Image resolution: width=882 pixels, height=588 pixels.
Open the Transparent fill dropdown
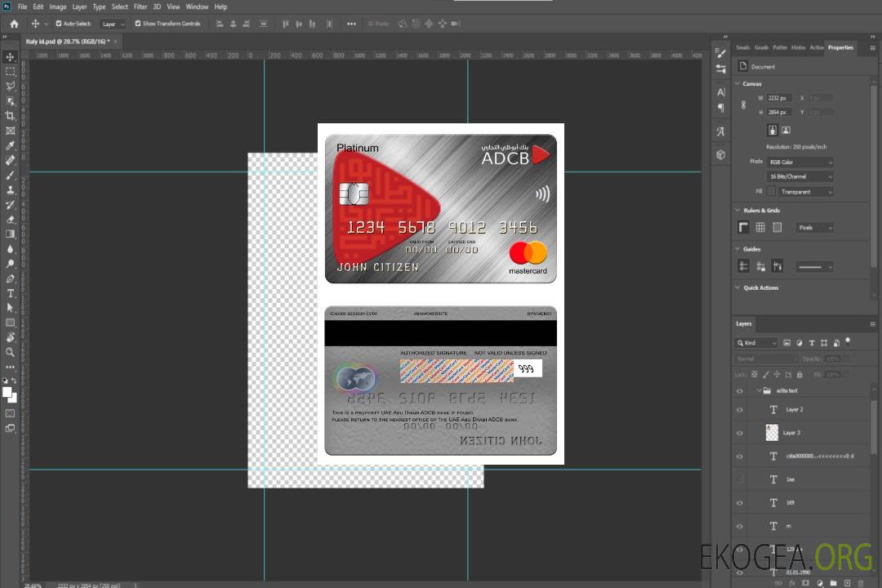(x=805, y=192)
